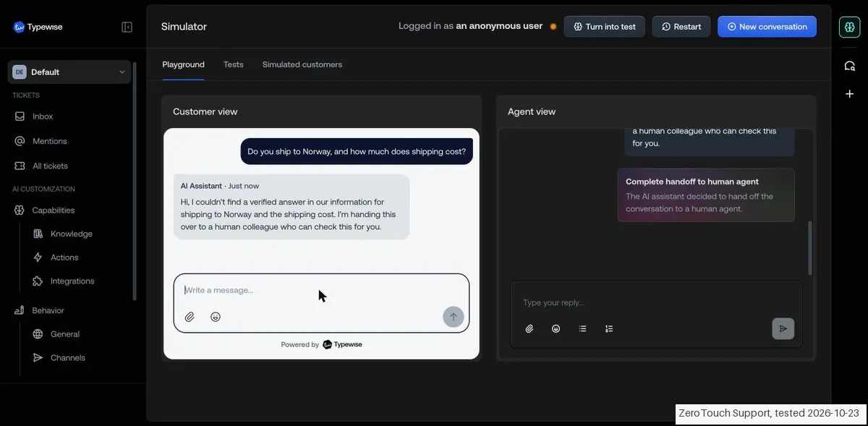Open Channels settings
Viewport: 868px width, 426px height.
68,357
